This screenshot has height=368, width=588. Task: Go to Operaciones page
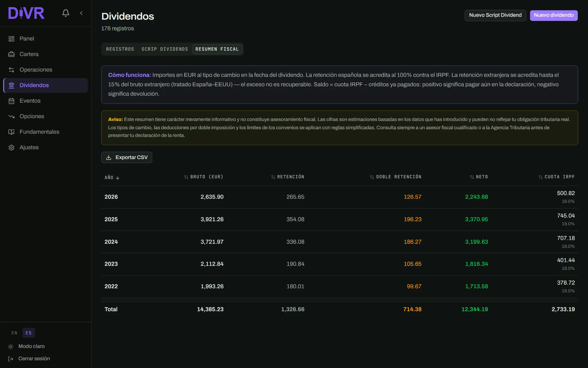coord(46,70)
